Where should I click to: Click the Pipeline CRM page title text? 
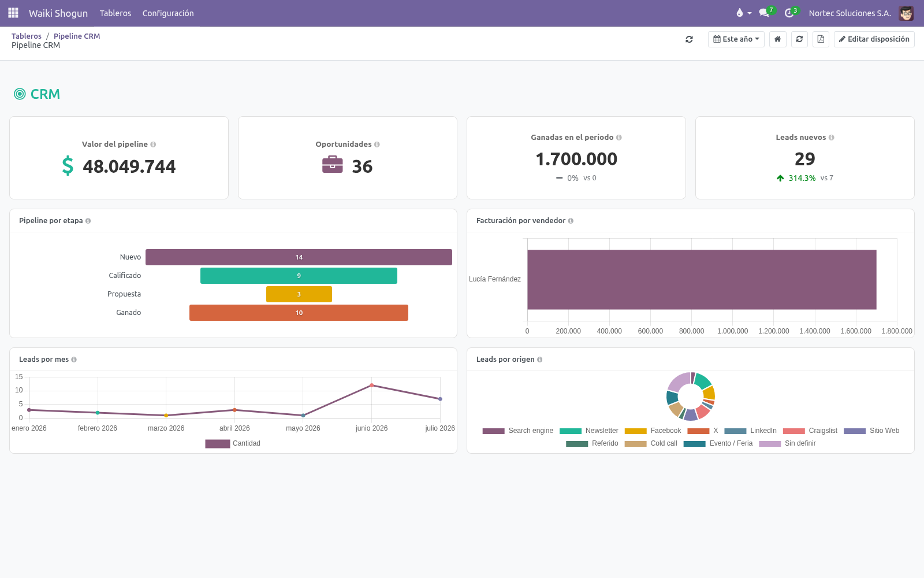point(36,45)
